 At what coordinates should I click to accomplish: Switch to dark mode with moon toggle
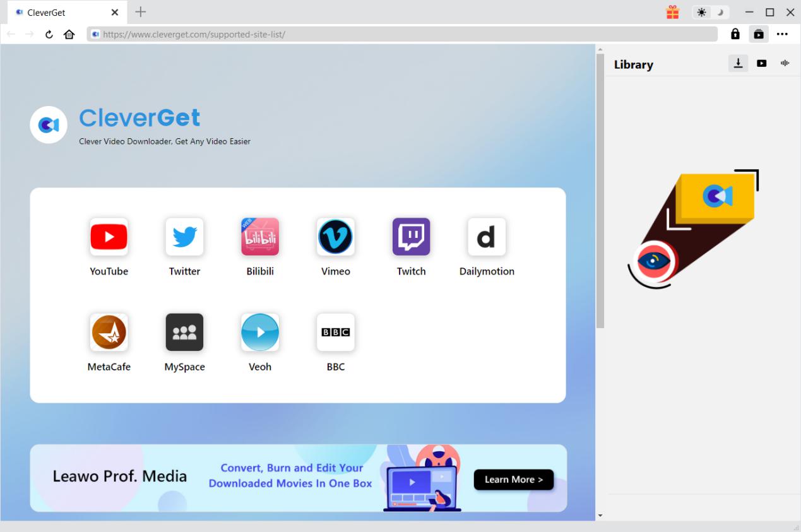[x=720, y=12]
